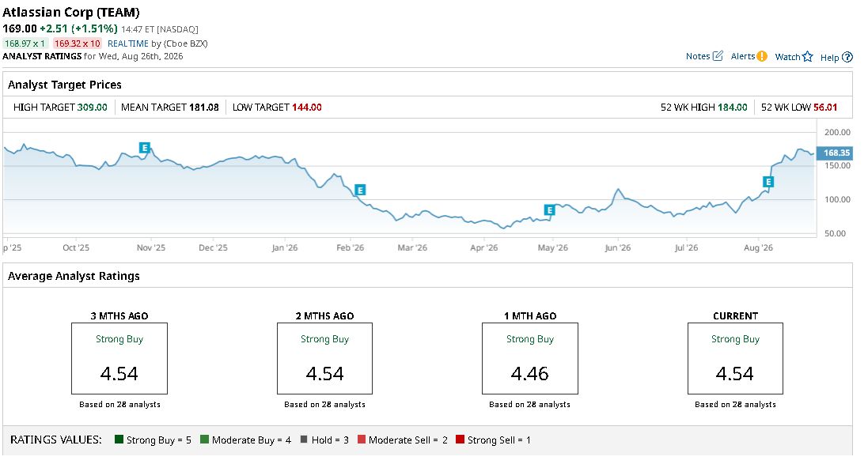868x468 pixels.
Task: Click the Mar '26 axis label
Action: 412,247
